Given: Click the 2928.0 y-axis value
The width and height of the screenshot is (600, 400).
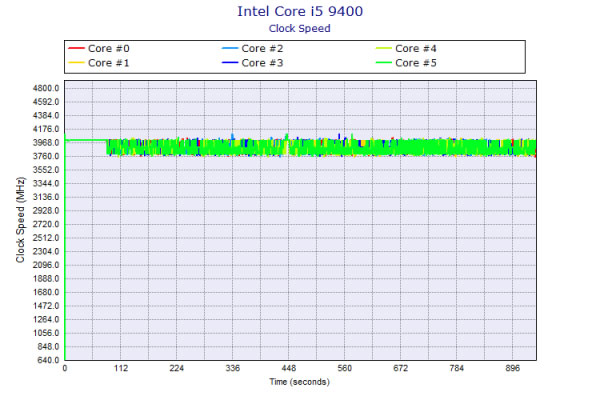Looking at the screenshot, I should coord(46,211).
